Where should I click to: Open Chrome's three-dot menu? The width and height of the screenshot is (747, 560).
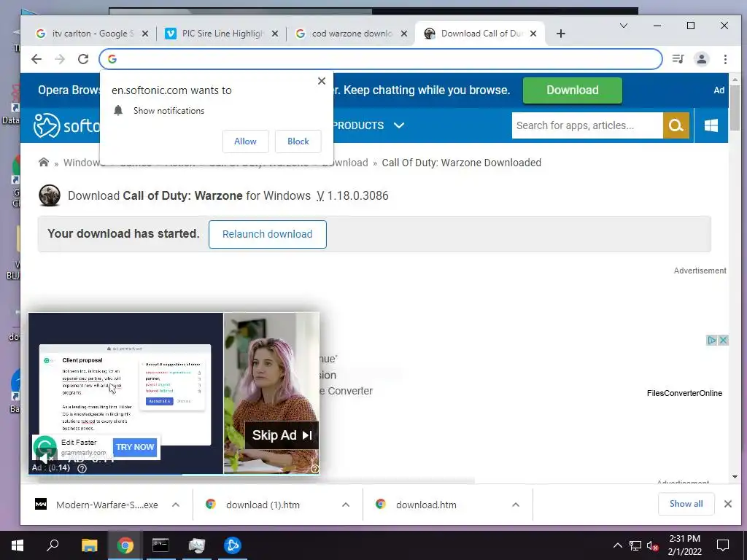(725, 59)
